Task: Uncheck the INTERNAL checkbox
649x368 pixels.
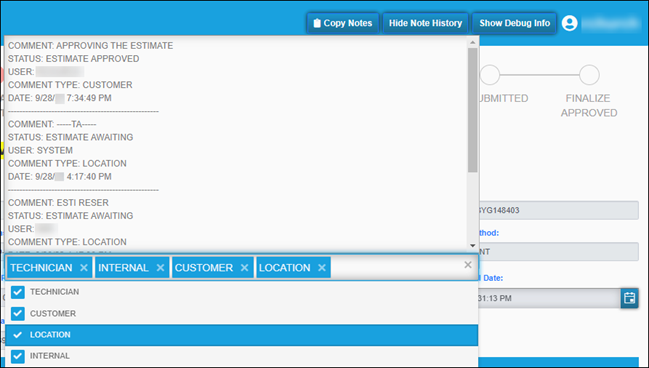Action: 18,356
